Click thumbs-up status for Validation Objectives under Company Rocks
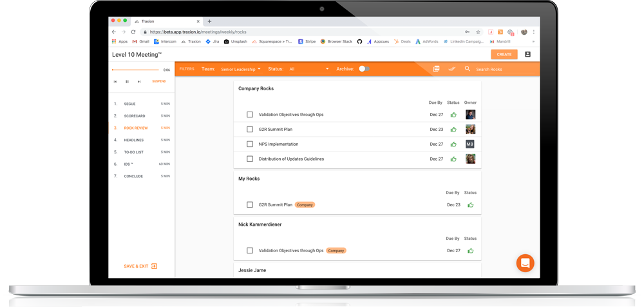This screenshot has width=644, height=307. point(453,115)
